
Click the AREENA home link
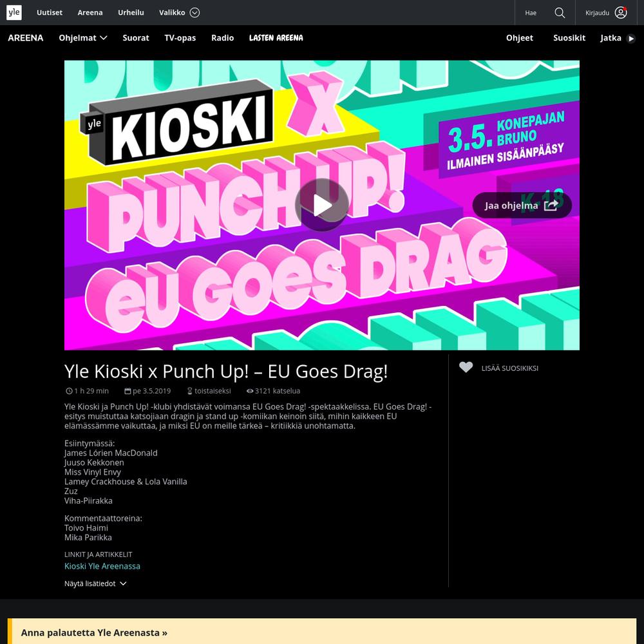(x=26, y=38)
